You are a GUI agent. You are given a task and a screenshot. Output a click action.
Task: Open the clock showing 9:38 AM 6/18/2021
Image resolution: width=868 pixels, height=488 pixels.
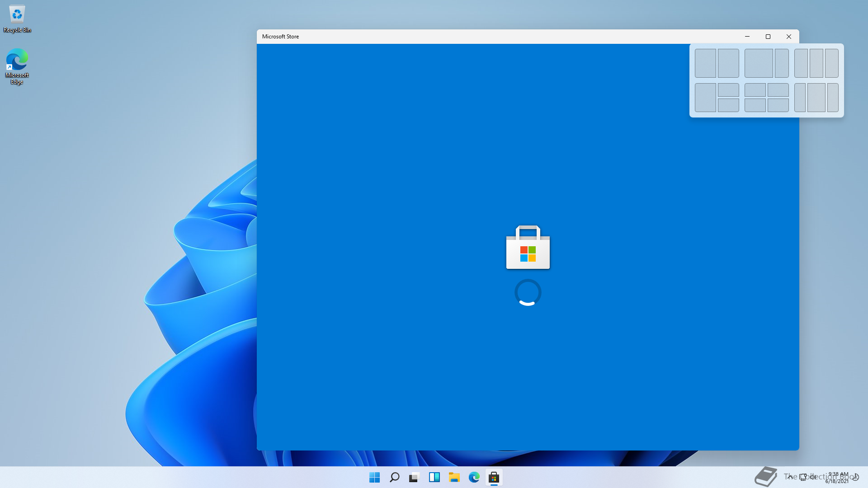[838, 478]
